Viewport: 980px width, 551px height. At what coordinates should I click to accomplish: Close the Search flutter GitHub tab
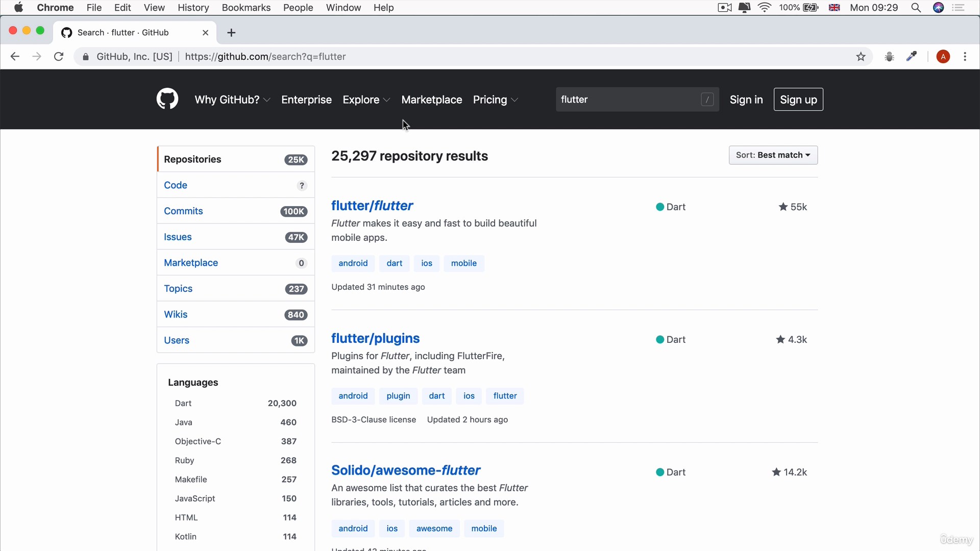pyautogui.click(x=205, y=33)
